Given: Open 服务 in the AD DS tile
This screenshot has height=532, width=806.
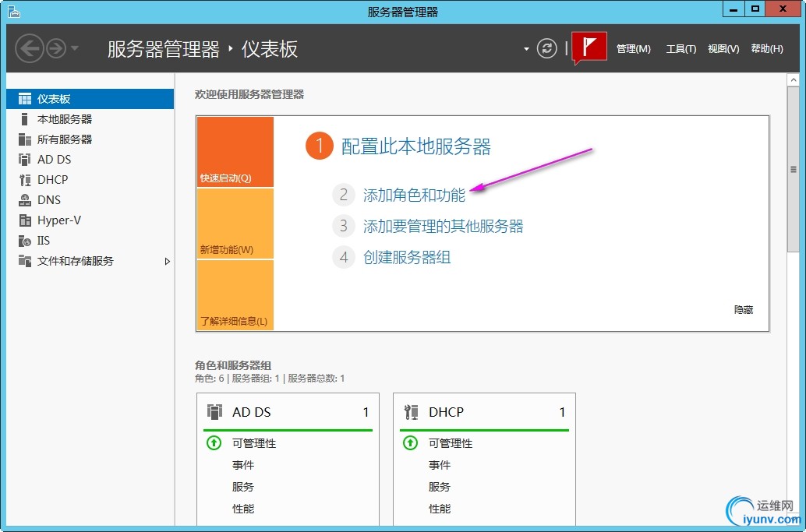Looking at the screenshot, I should (243, 487).
